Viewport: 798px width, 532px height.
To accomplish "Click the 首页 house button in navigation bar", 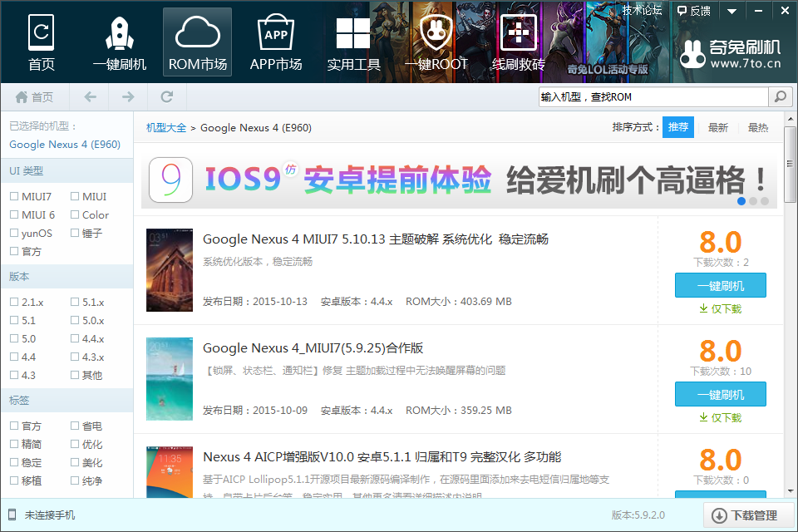I will click(34, 96).
